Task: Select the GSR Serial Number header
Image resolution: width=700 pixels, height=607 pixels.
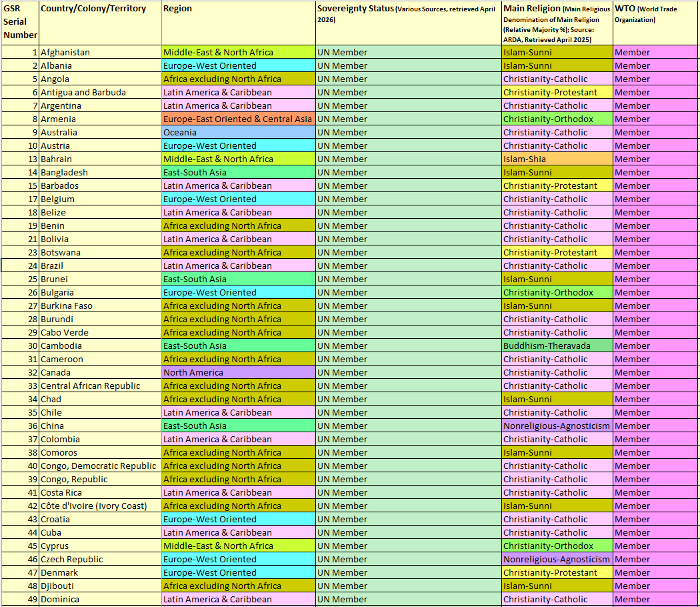Action: [20, 23]
